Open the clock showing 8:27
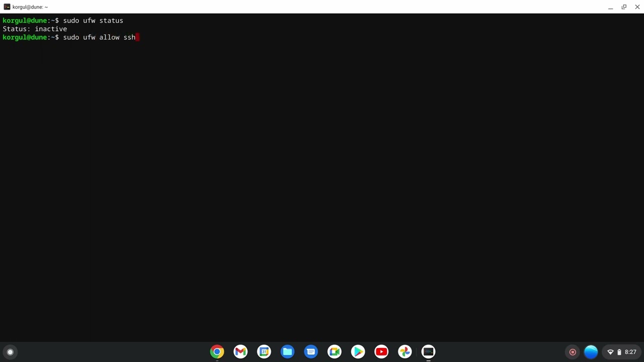This screenshot has width=644, height=362. (x=630, y=352)
